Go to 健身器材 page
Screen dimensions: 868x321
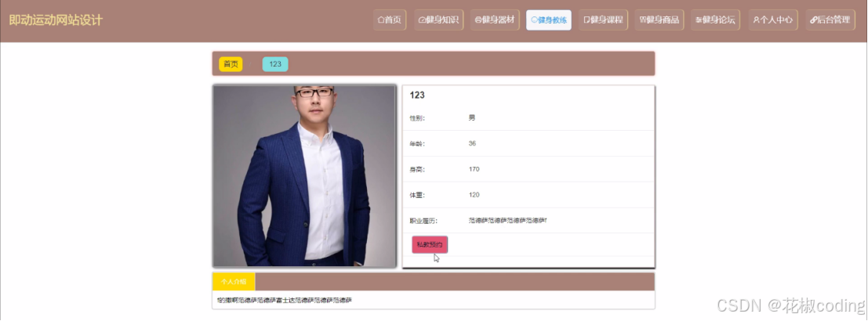[x=495, y=20]
